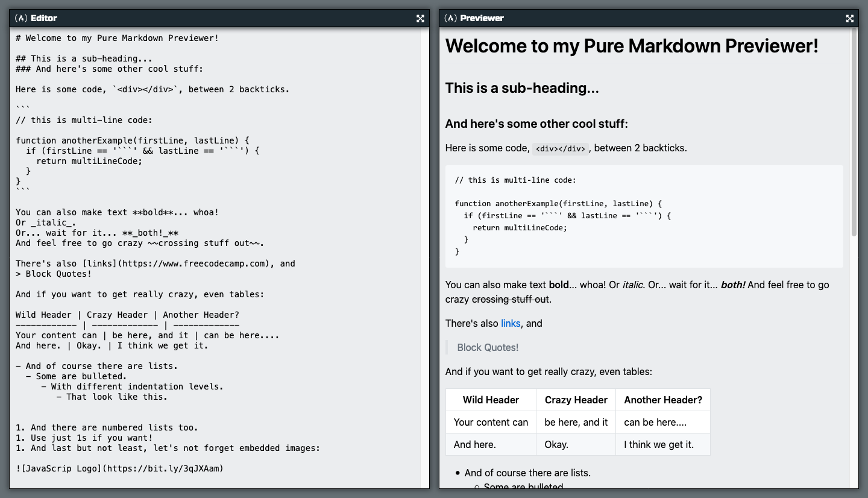868x498 pixels.
Task: Click the 'I think we get it.' table cell
Action: pyautogui.click(x=663, y=444)
